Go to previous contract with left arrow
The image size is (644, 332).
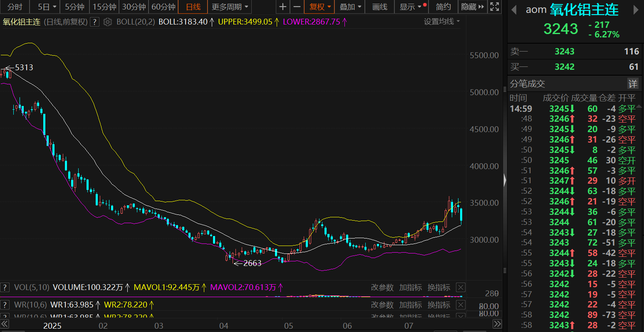514,10
